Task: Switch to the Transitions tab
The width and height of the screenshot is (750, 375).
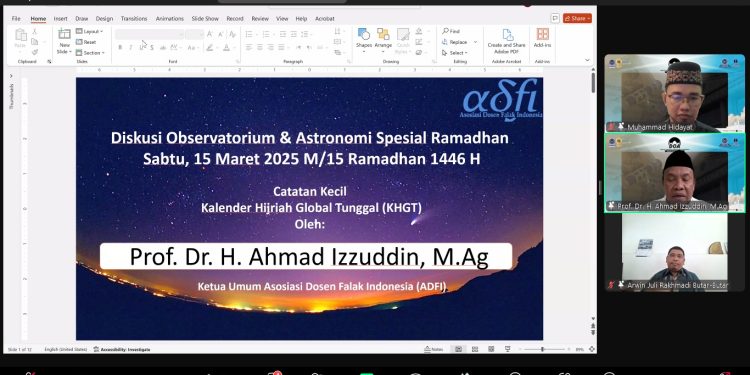Action: click(x=134, y=19)
